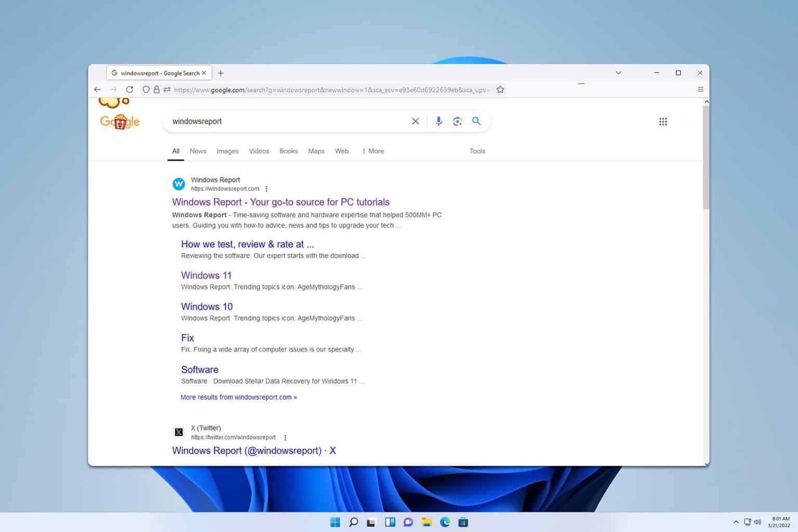Click the Windows Report favicon in first result
The image size is (798, 532).
179,184
